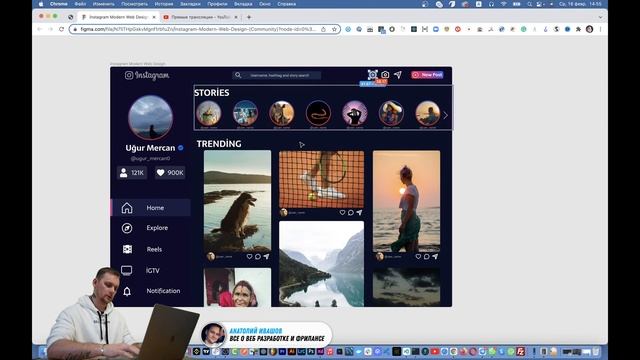The width and height of the screenshot is (640, 360).
Task: Click the magnifier icon in the search bar
Action: tap(238, 75)
